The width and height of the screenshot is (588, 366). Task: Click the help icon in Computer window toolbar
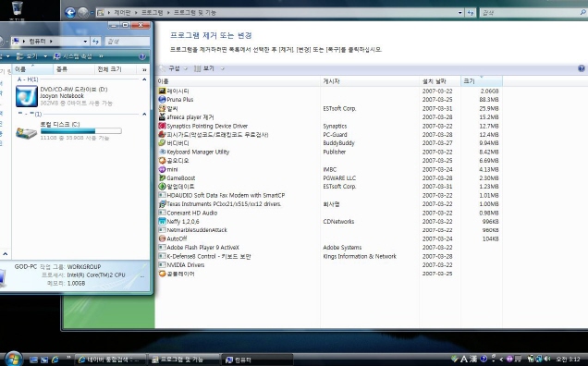point(142,56)
